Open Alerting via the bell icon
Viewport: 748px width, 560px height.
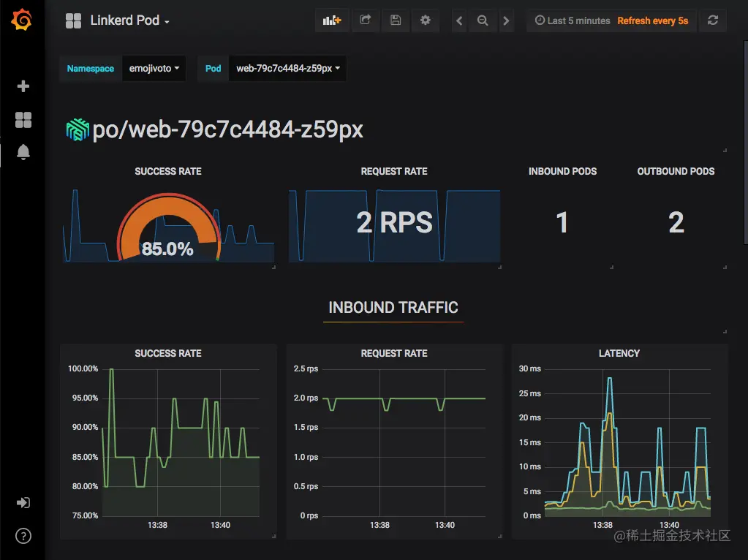tap(22, 152)
